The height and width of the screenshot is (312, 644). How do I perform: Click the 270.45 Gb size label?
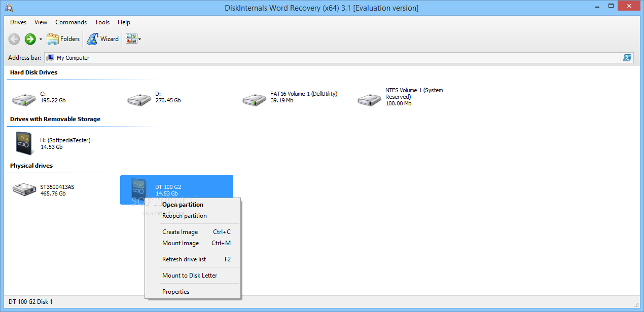168,100
